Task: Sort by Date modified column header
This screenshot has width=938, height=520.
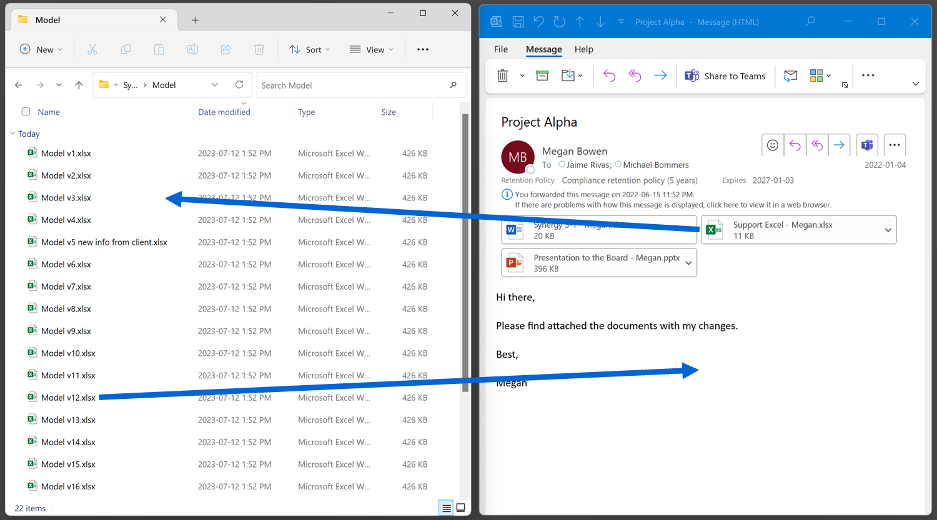Action: click(224, 112)
